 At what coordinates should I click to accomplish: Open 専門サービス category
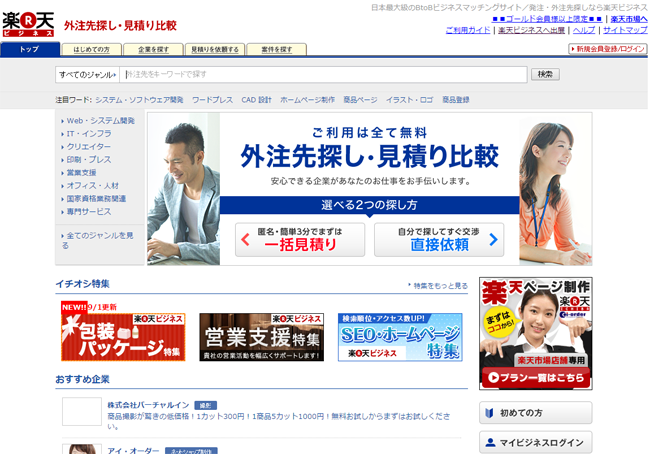tap(89, 211)
